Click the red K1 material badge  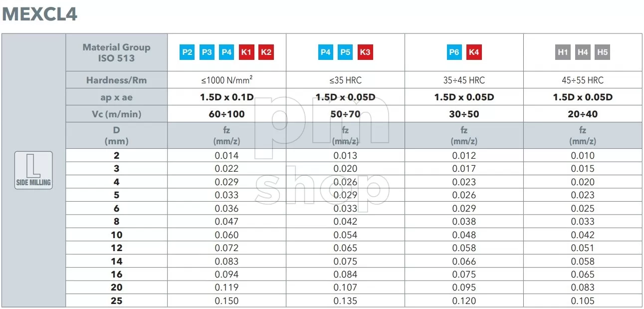click(x=246, y=52)
